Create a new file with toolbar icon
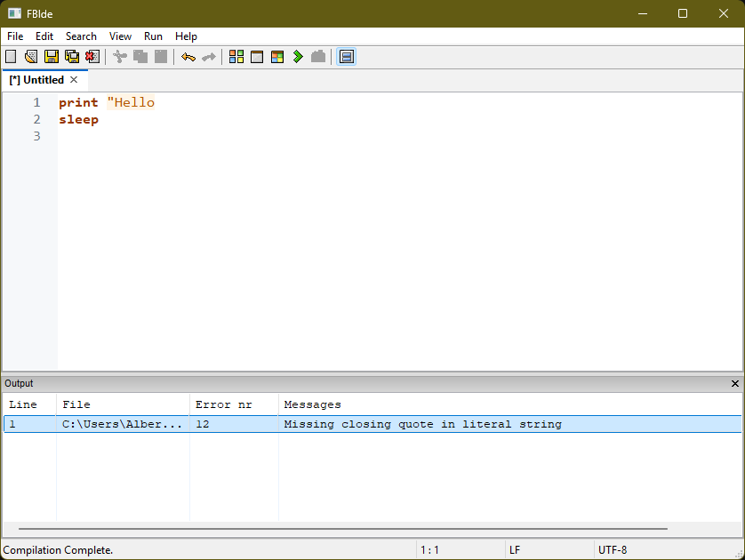The image size is (745, 560). click(x=11, y=57)
